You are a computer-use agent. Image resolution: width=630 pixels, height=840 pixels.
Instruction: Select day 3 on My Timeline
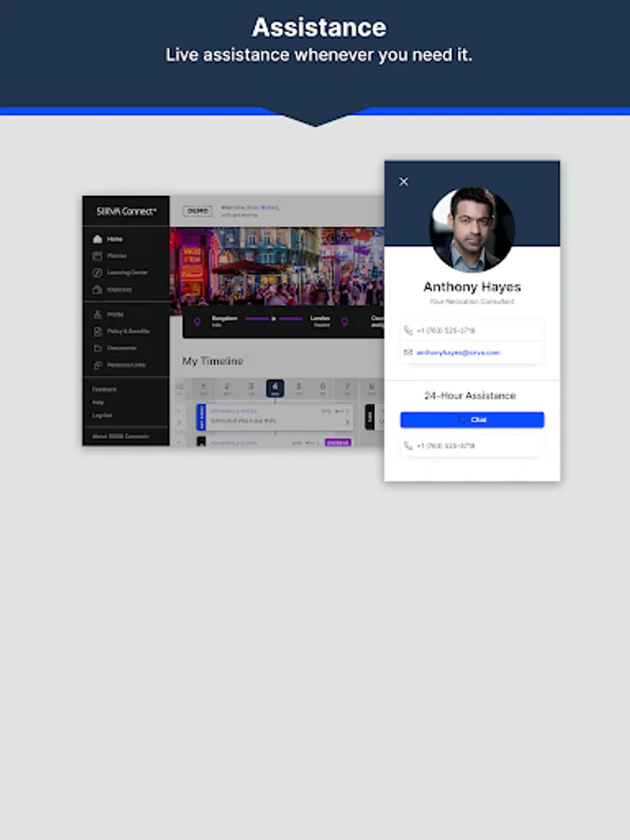251,388
